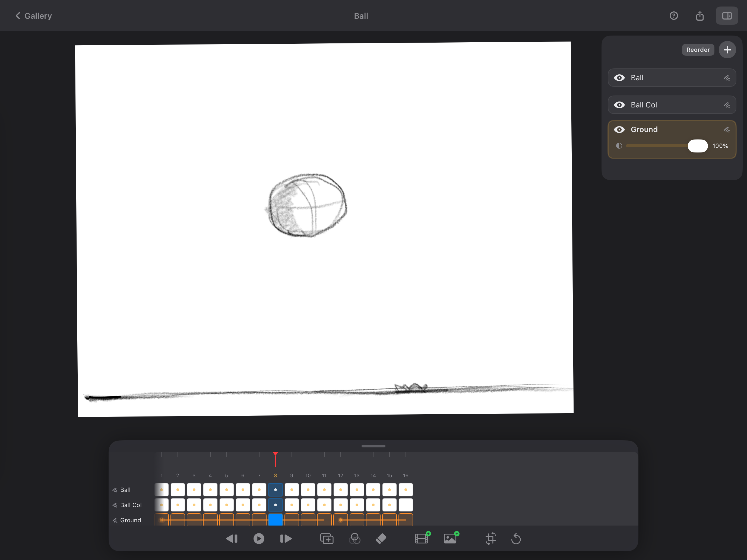Toggle the layers sidebar panel icon

727,16
